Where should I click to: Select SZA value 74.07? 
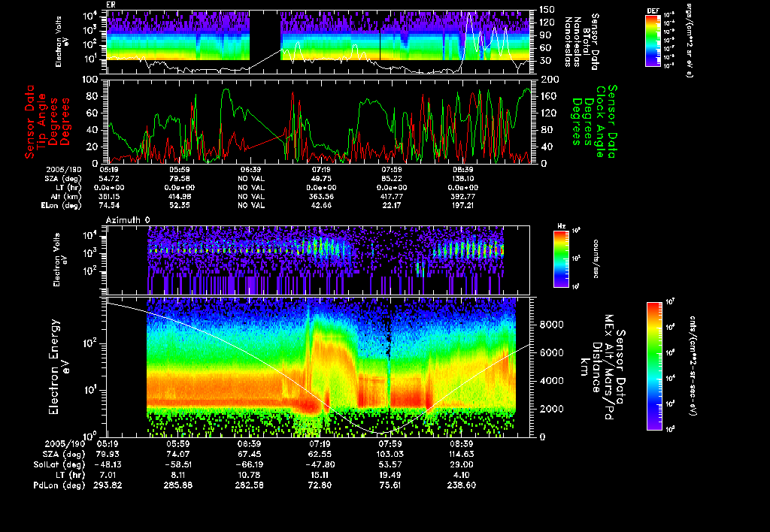click(x=178, y=454)
